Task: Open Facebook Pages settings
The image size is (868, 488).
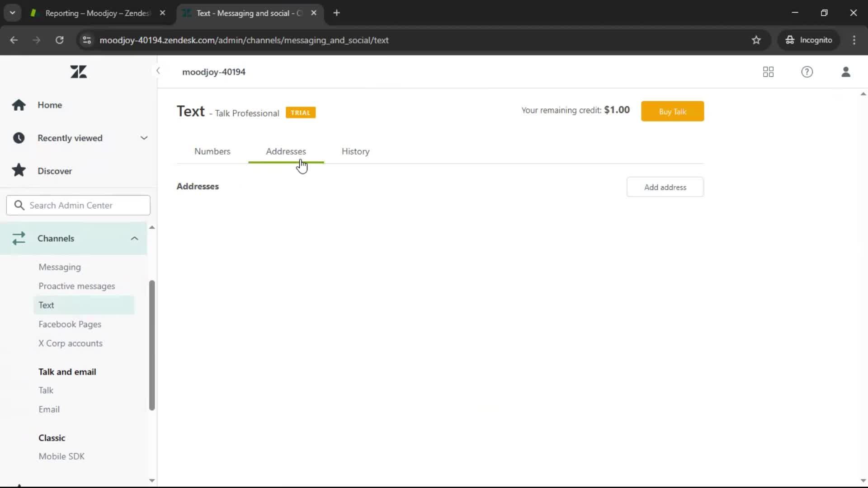Action: point(70,324)
